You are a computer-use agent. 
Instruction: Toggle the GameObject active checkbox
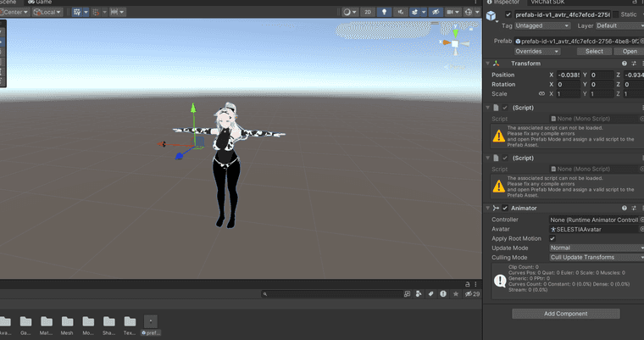tap(508, 14)
